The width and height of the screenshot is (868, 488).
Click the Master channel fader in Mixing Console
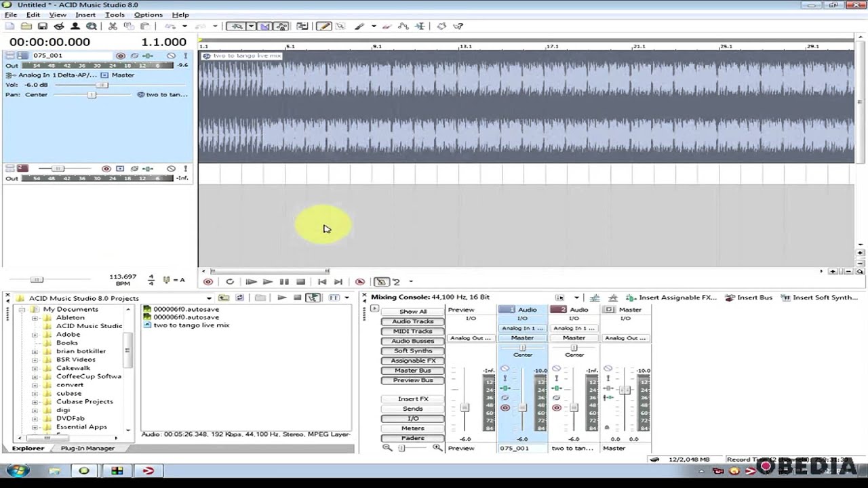(625, 390)
